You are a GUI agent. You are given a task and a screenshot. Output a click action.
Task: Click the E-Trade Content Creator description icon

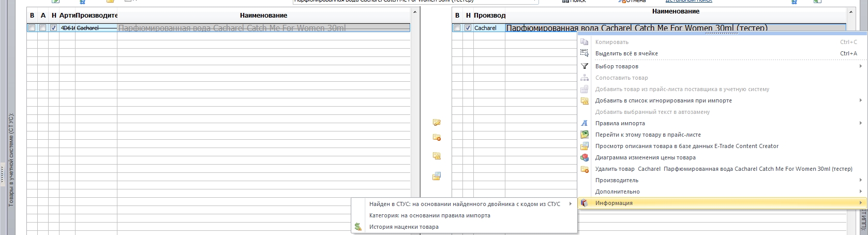[584, 146]
